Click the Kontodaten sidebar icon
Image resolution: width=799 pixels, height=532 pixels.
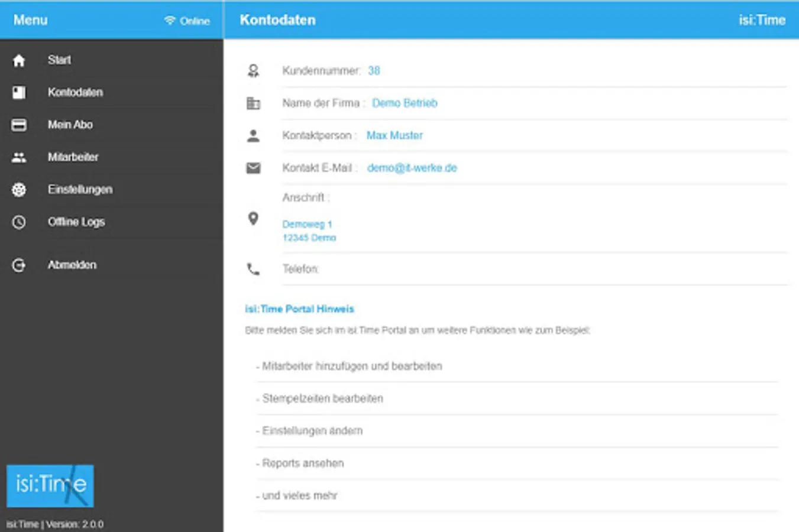tap(19, 92)
